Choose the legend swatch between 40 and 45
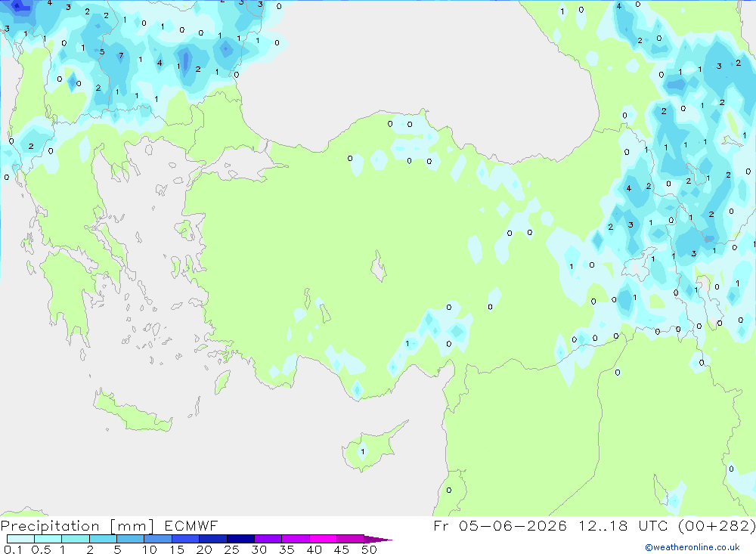This screenshot has width=756, height=554. pos(323,539)
